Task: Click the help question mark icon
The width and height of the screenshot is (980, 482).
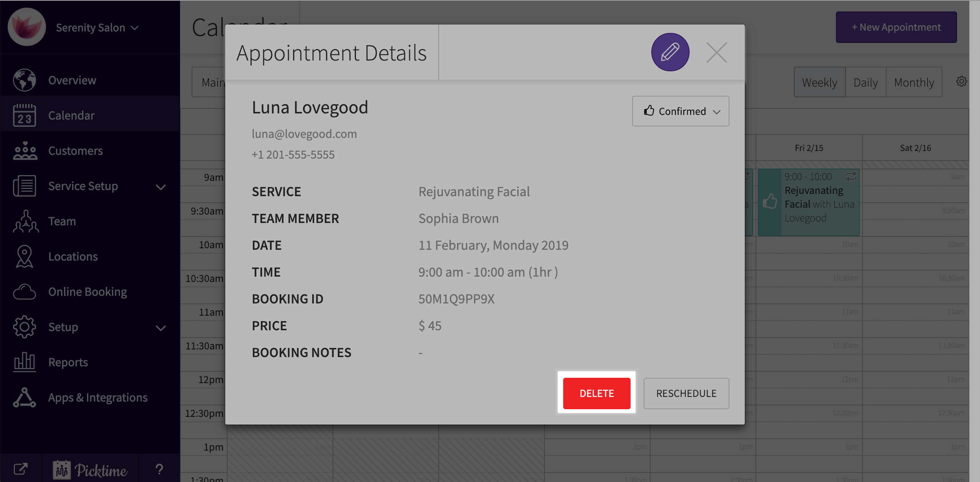Action: pos(159,469)
